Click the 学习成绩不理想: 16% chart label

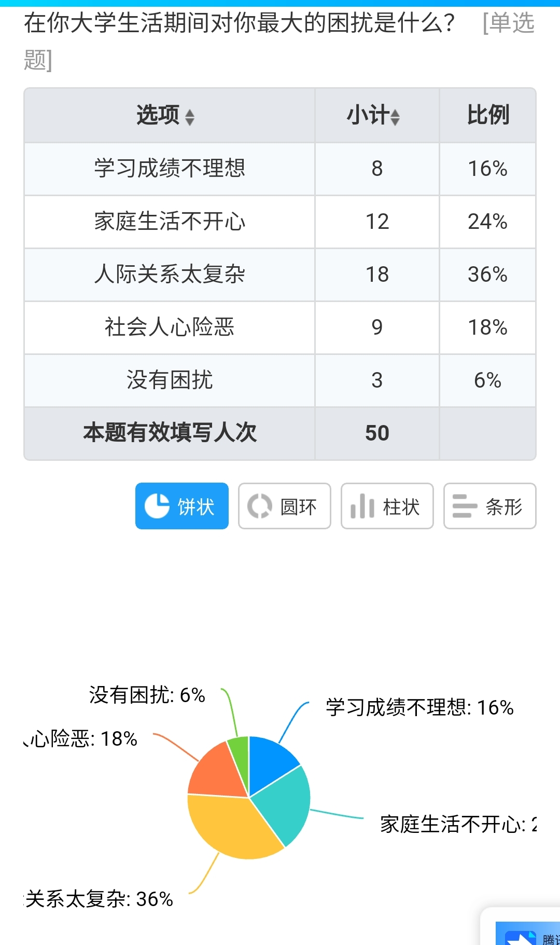tap(419, 708)
